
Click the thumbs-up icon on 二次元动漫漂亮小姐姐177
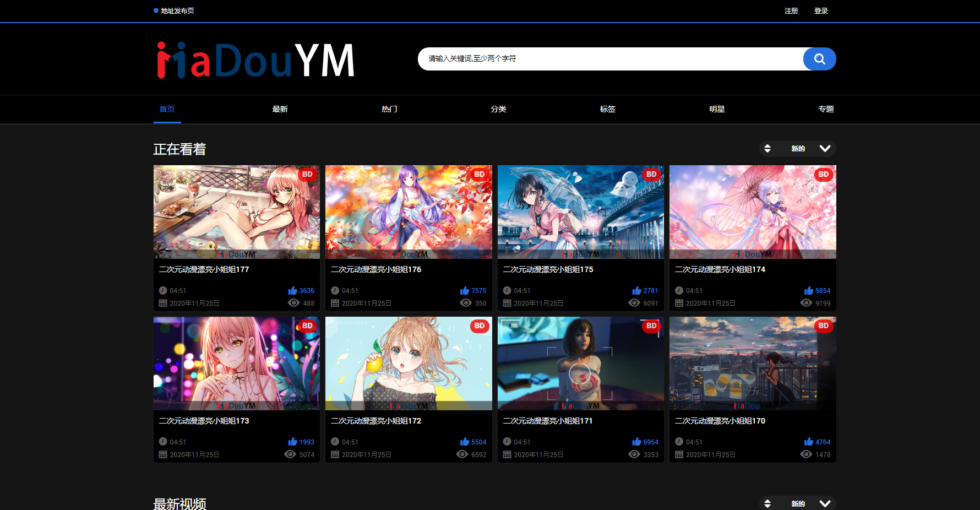pos(292,290)
